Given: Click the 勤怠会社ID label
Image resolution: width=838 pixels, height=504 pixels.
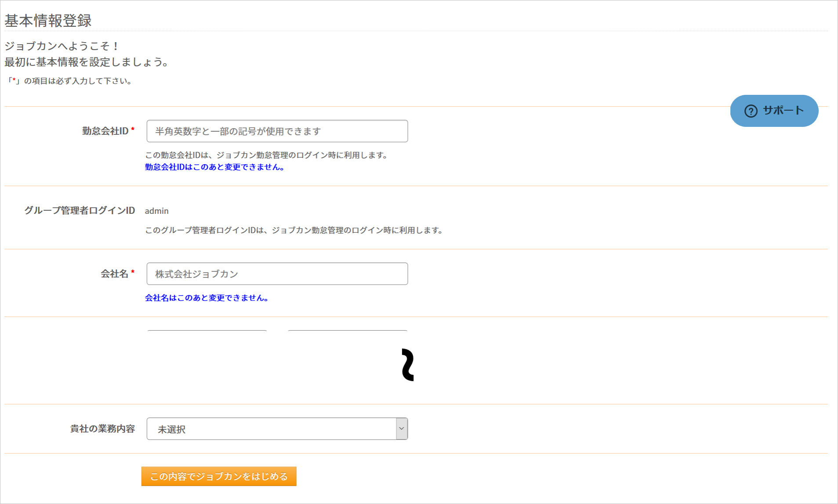Looking at the screenshot, I should point(105,131).
